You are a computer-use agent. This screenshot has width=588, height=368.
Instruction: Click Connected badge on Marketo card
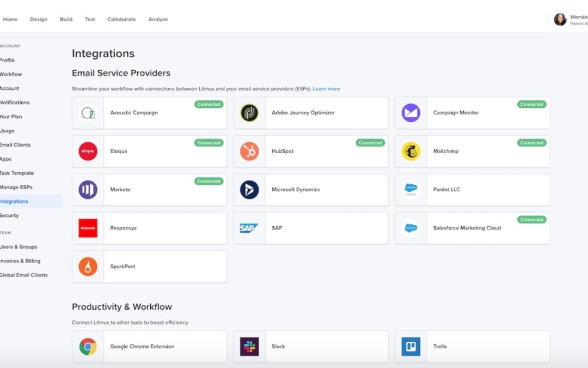tap(209, 182)
